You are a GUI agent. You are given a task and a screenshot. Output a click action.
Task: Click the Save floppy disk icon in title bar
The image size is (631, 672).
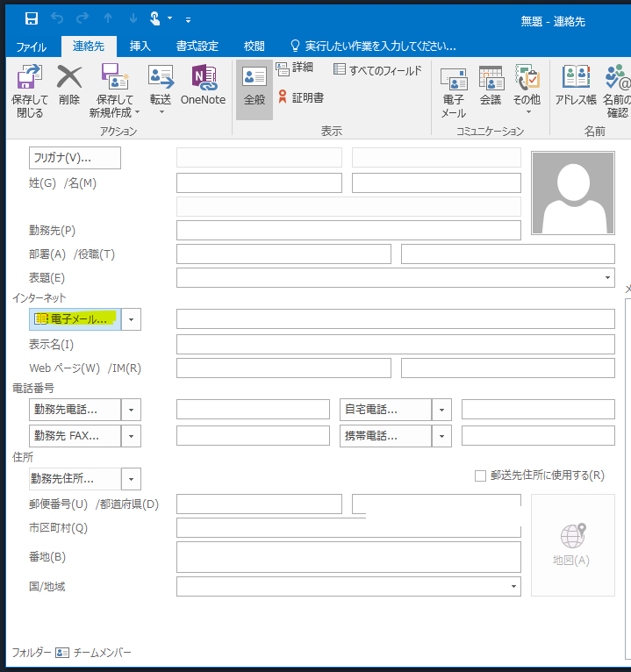pos(32,18)
